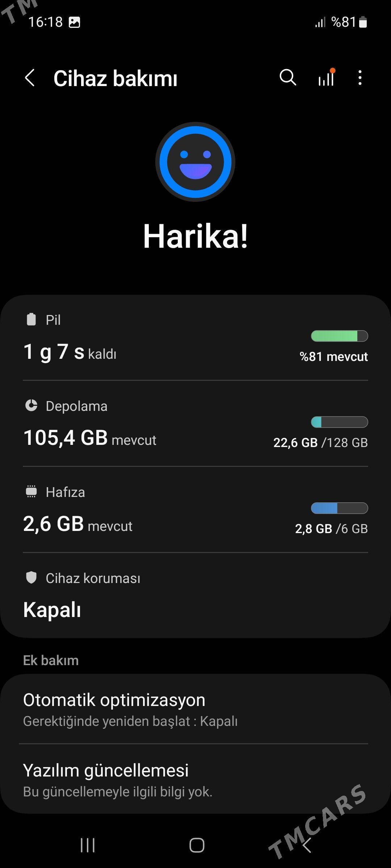Tap the blue smiley status icon
Image resolution: width=391 pixels, height=868 pixels.
coord(195,162)
